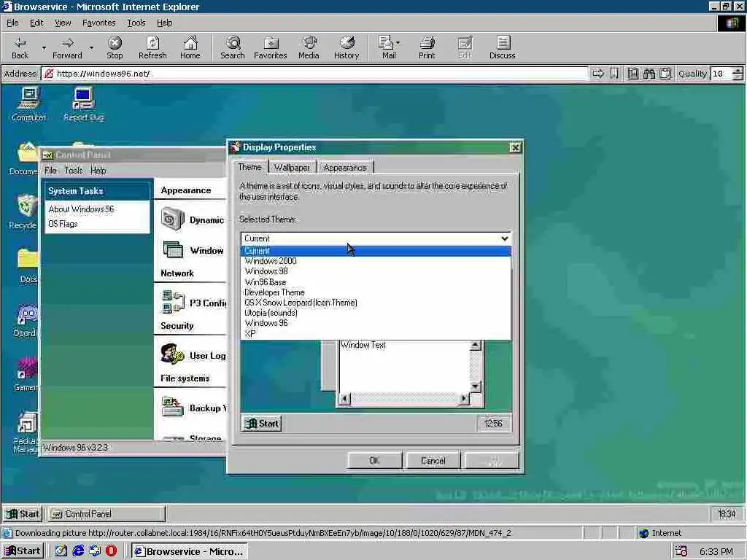Open Internet Explorer Tools menu

click(x=136, y=23)
